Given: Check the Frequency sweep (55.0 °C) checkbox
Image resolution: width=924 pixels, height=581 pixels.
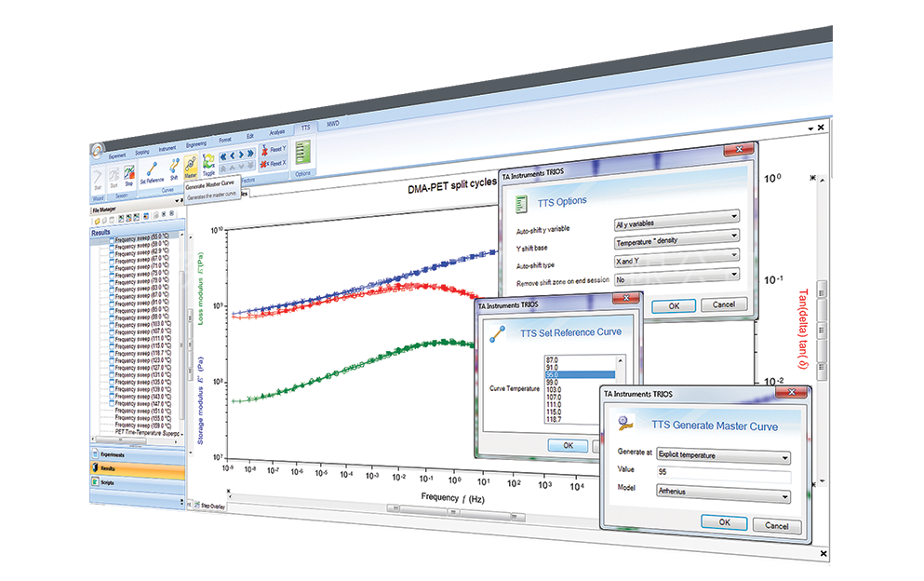Looking at the screenshot, I should coord(112,240).
